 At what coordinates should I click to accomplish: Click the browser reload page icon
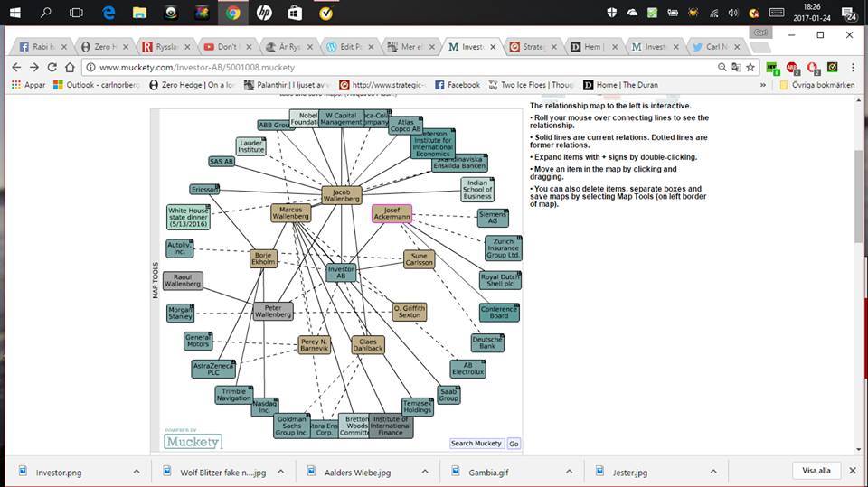click(x=53, y=67)
